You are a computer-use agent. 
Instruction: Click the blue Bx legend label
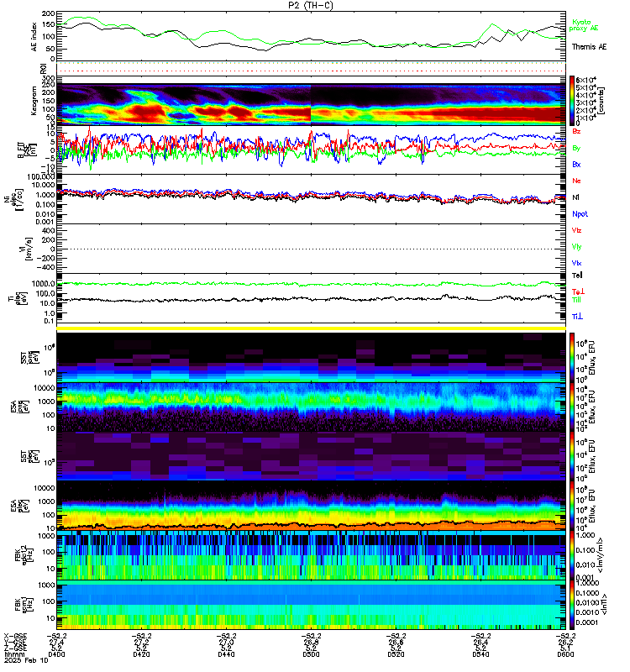[x=576, y=164]
